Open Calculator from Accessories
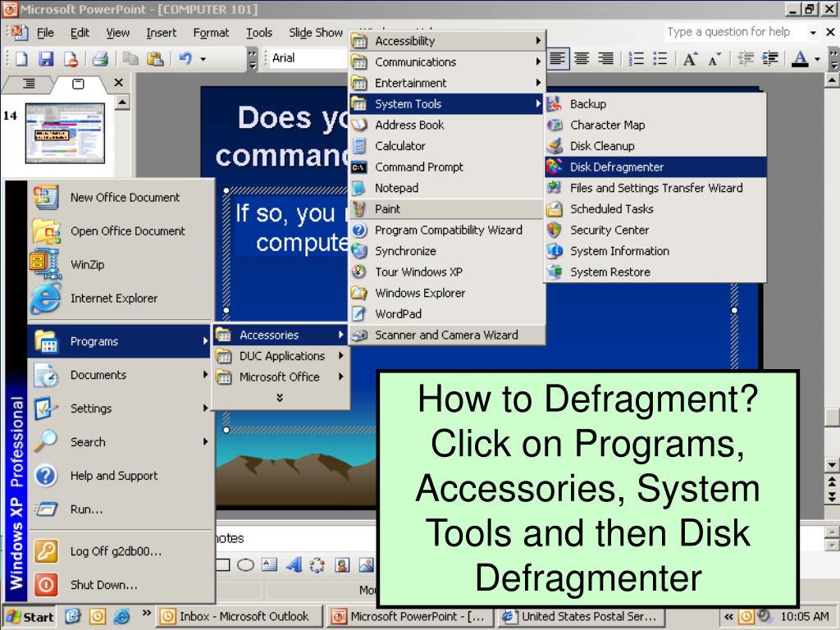This screenshot has height=630, width=840. coord(447,146)
